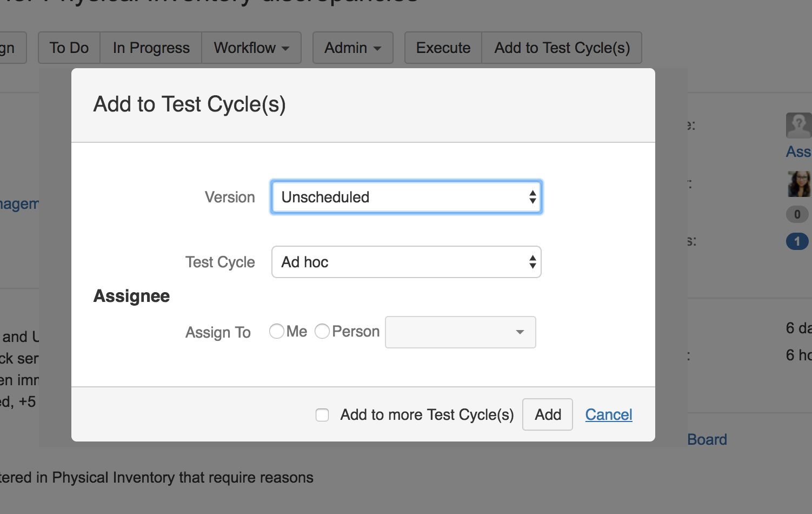
Task: Click the Execute button
Action: [x=443, y=48]
